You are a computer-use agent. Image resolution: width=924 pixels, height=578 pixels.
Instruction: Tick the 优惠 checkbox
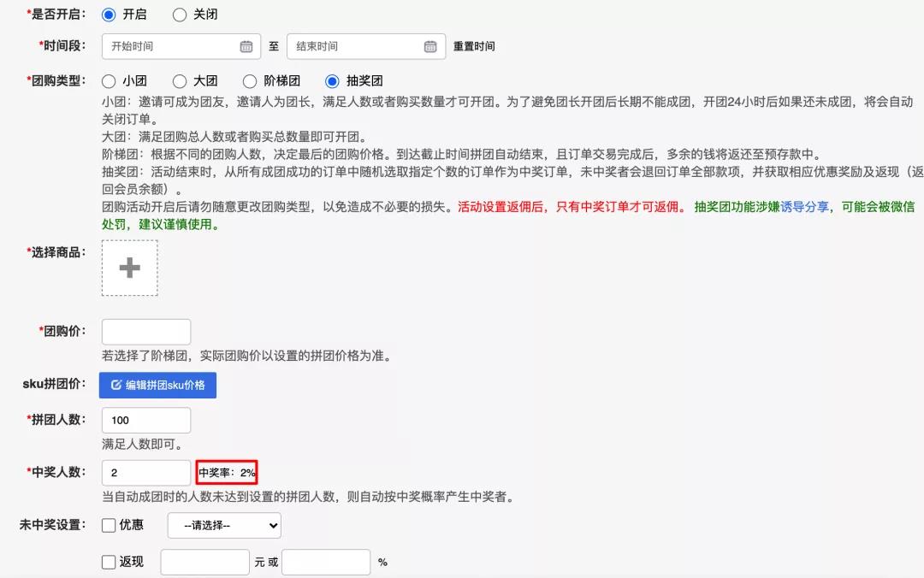[x=109, y=525]
